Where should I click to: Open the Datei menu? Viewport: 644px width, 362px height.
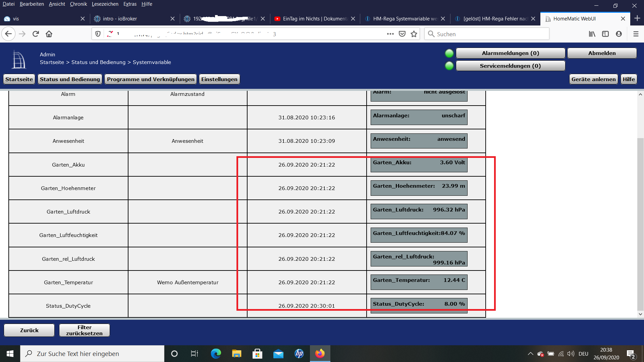pos(9,4)
